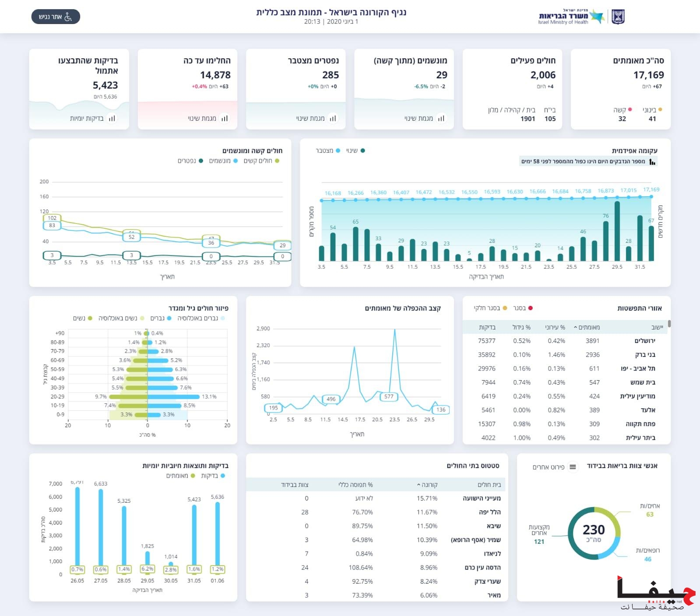Click the Israel Ministry of Health logo
This screenshot has width=700, height=616.
tap(571, 17)
